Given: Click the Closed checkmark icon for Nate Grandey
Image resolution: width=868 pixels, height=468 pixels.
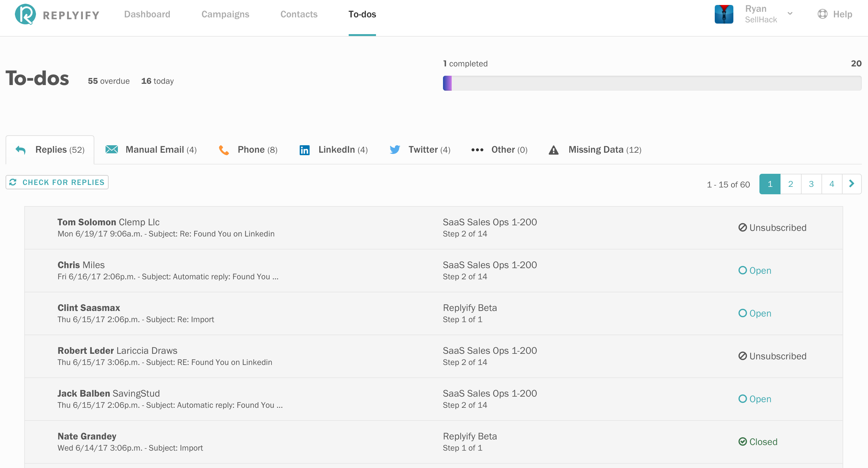Looking at the screenshot, I should (742, 442).
